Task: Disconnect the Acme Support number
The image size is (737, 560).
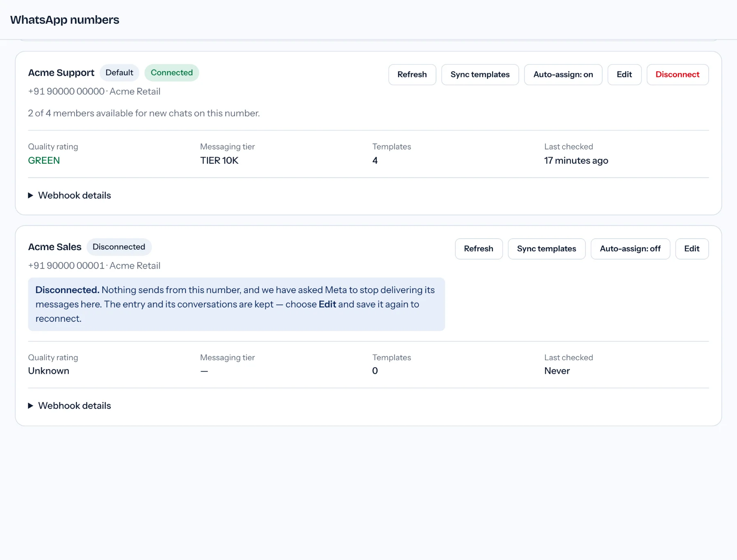Action: coord(678,75)
